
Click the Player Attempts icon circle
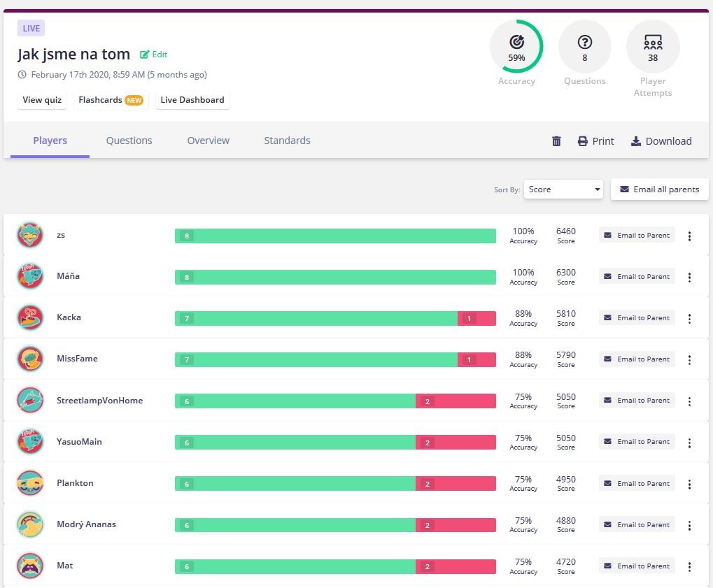[652, 47]
